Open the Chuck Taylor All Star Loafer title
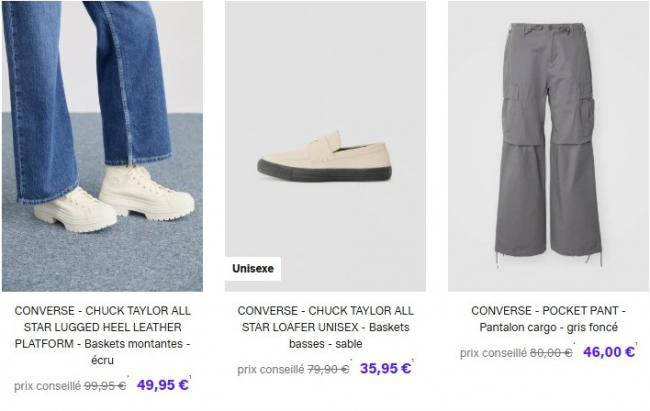 [x=325, y=327]
